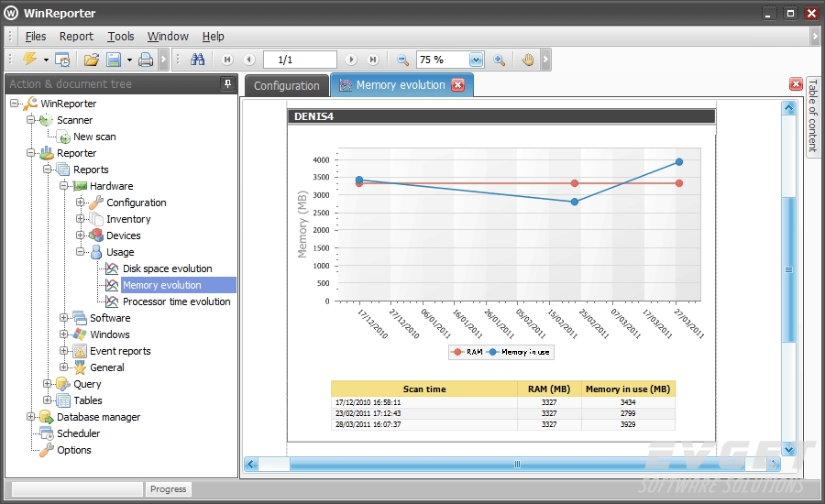Select Disk space evolution report

coord(168,268)
